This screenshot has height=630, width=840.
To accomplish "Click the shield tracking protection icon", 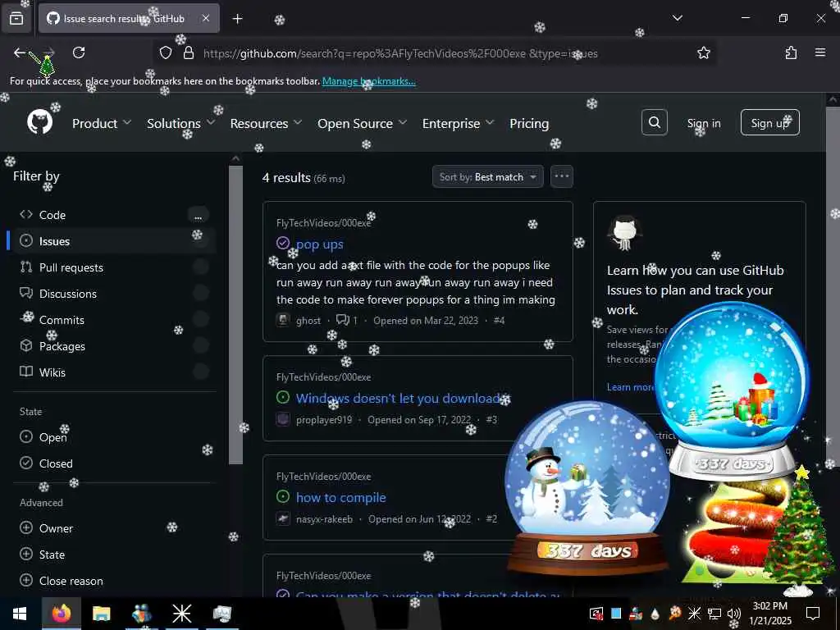I will (x=166, y=52).
